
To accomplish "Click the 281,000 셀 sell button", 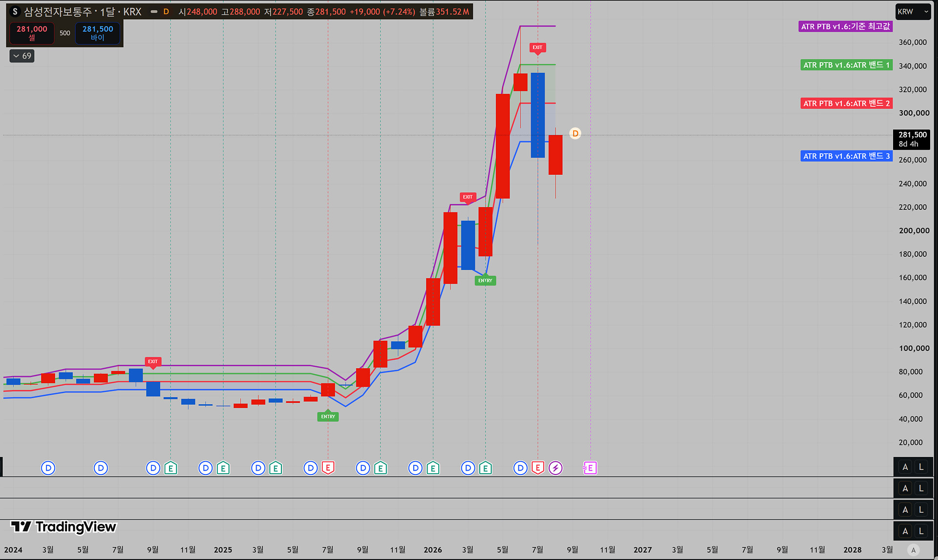I will [32, 33].
